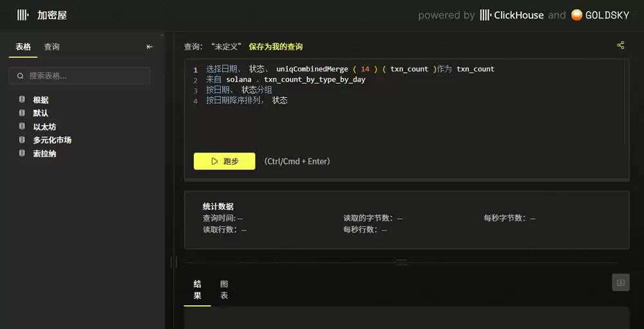
Task: Click the database icon beside 根据
Action: pyautogui.click(x=22, y=100)
